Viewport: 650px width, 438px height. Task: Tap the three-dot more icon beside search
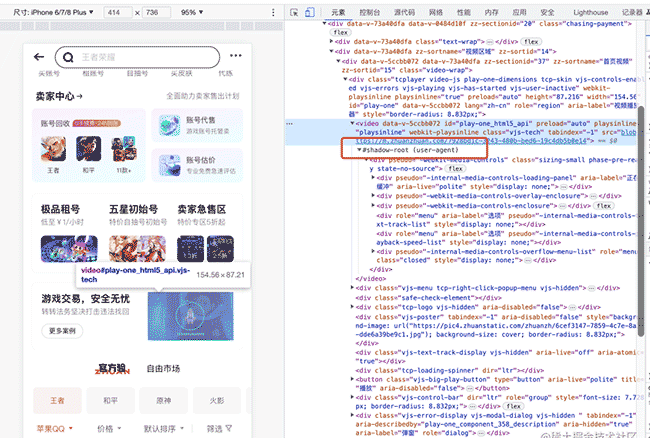[235, 56]
